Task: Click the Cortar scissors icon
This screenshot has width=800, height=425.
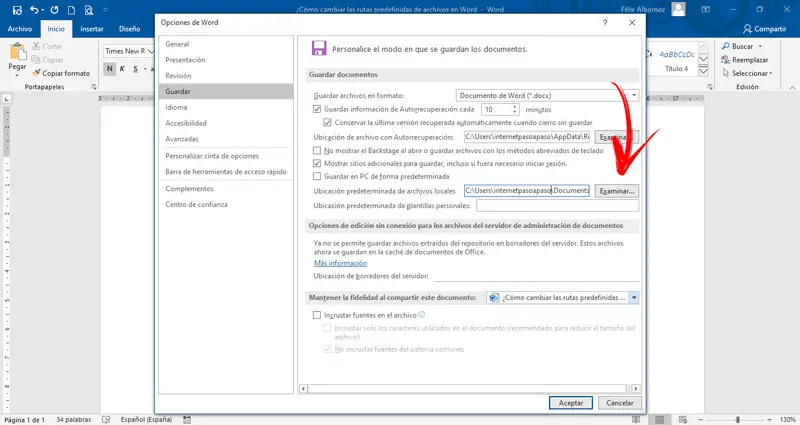Action: coord(36,46)
